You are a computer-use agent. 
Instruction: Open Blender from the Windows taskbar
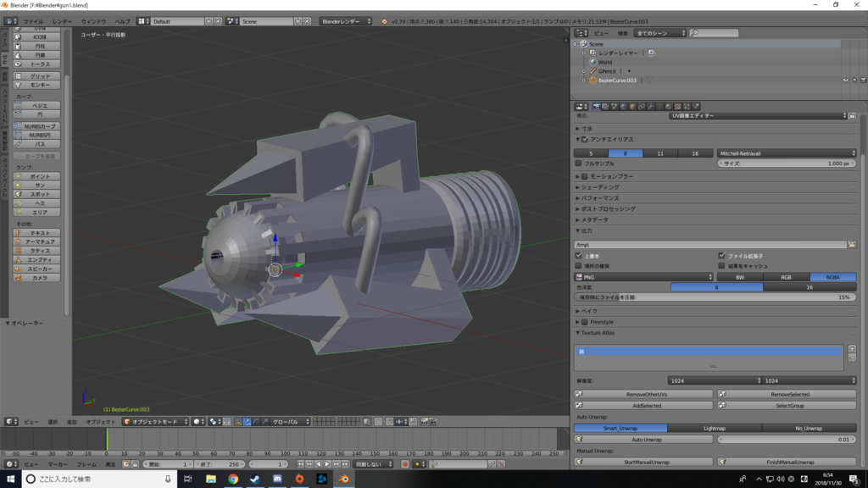[x=344, y=479]
